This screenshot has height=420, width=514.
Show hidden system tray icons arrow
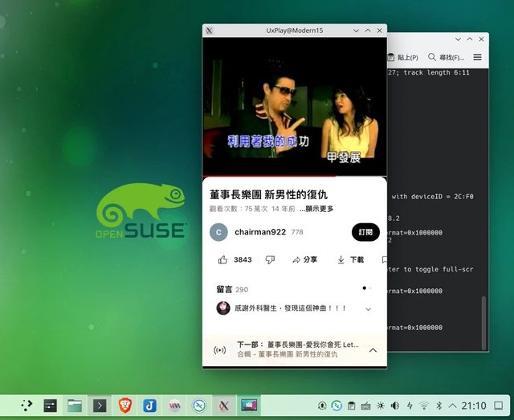[x=452, y=406]
